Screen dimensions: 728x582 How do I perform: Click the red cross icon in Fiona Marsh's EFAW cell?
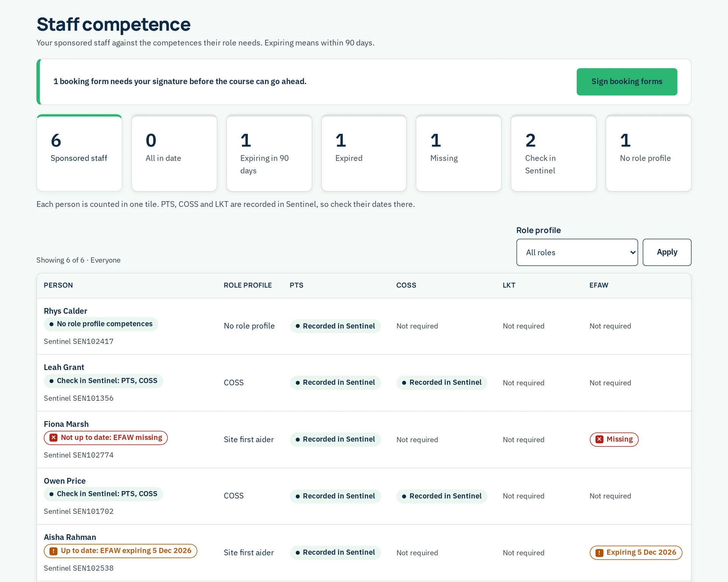[x=599, y=440]
